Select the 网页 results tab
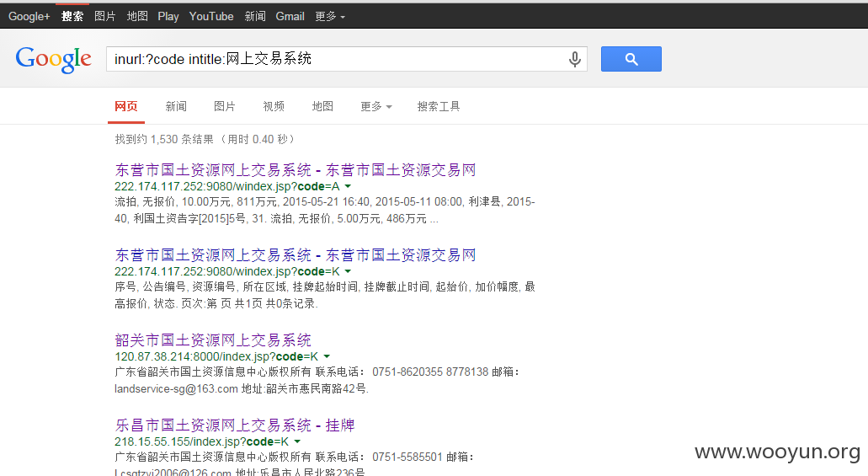This screenshot has width=868, height=476. (126, 106)
